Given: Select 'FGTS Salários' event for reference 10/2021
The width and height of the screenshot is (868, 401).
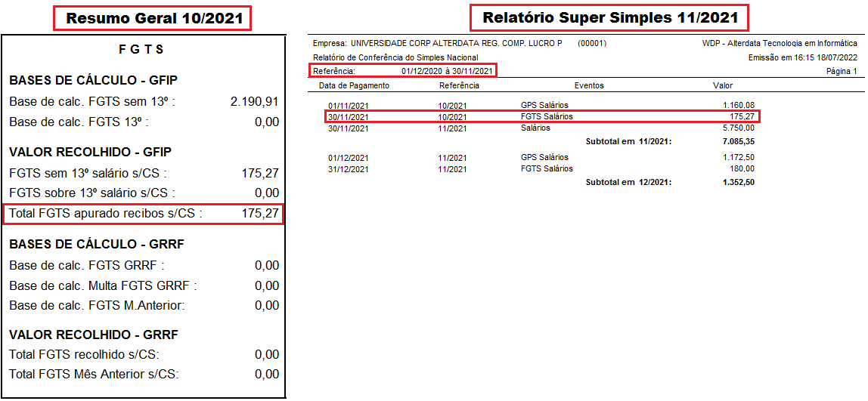Looking at the screenshot, I should (x=547, y=117).
